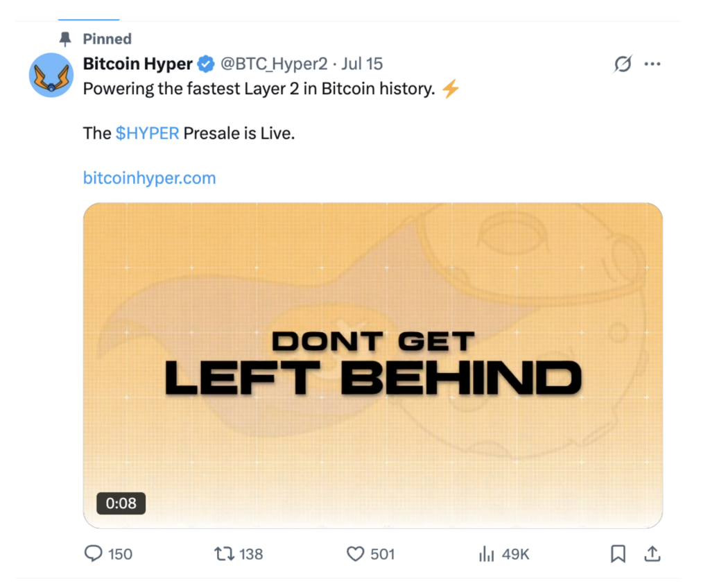Click the lightning bolt emoji
710x588 pixels.
point(451,89)
